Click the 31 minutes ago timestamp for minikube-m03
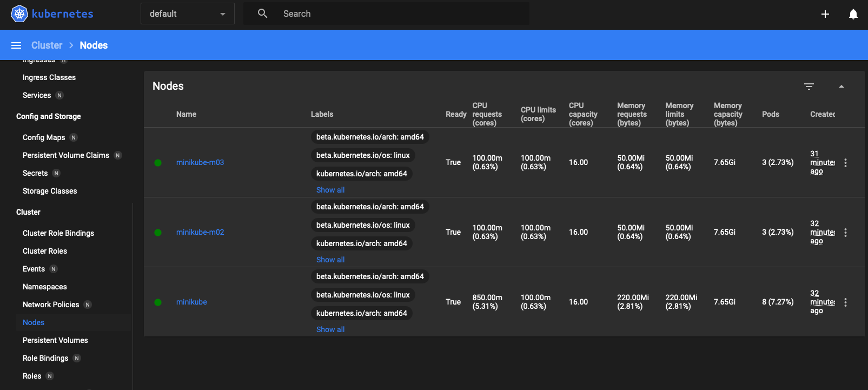868x390 pixels. [x=823, y=162]
